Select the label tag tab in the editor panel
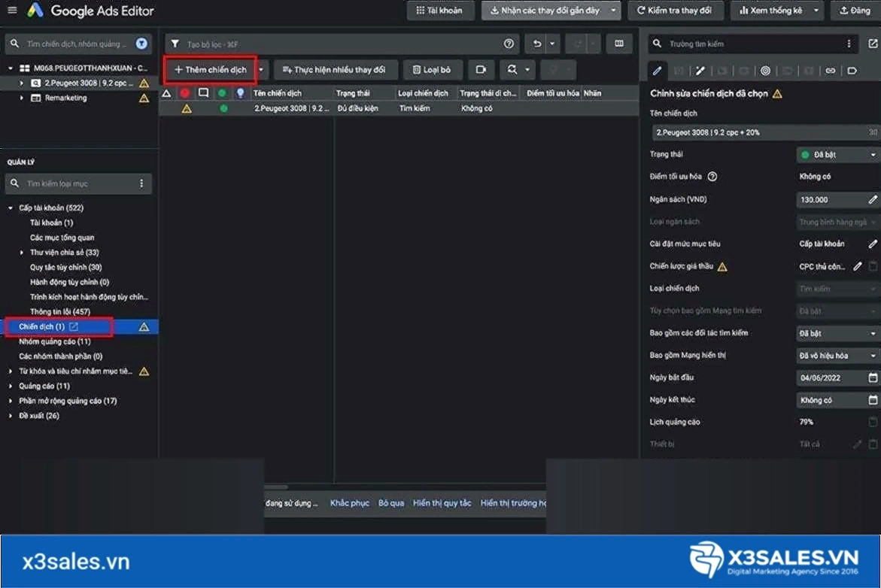This screenshot has height=588, width=881. [852, 71]
